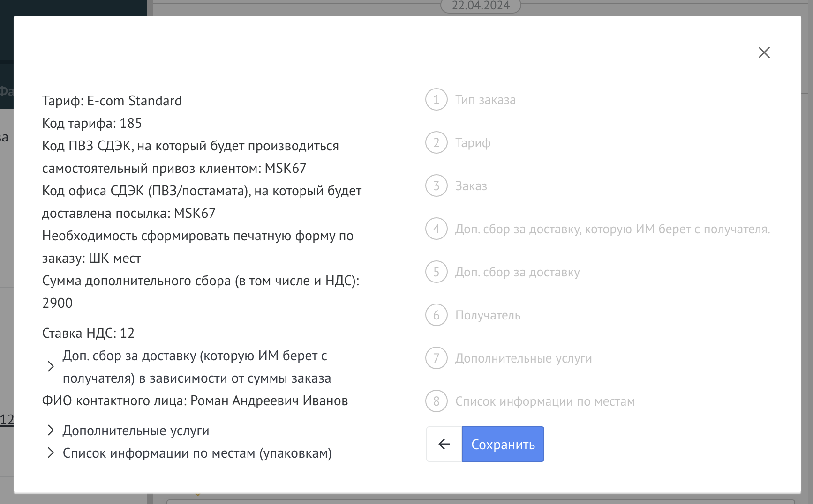Image resolution: width=813 pixels, height=504 pixels.
Task: Open the Тип заказа step label
Action: [x=485, y=100]
